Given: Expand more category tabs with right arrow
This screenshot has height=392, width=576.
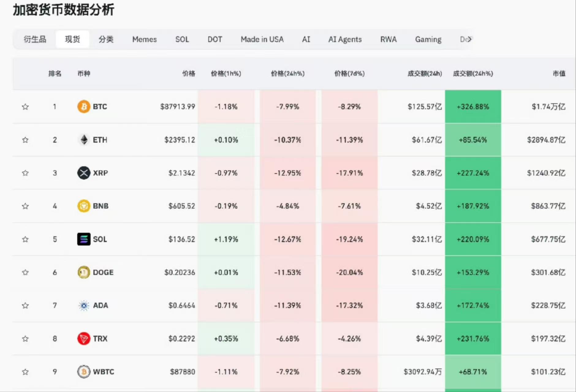Looking at the screenshot, I should click(469, 39).
